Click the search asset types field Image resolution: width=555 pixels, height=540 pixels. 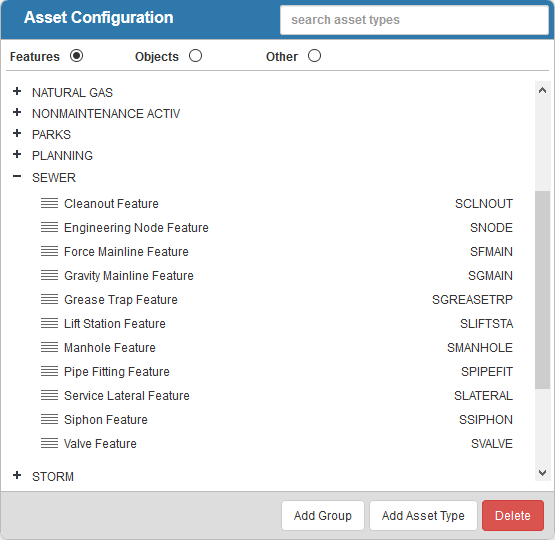click(x=414, y=20)
